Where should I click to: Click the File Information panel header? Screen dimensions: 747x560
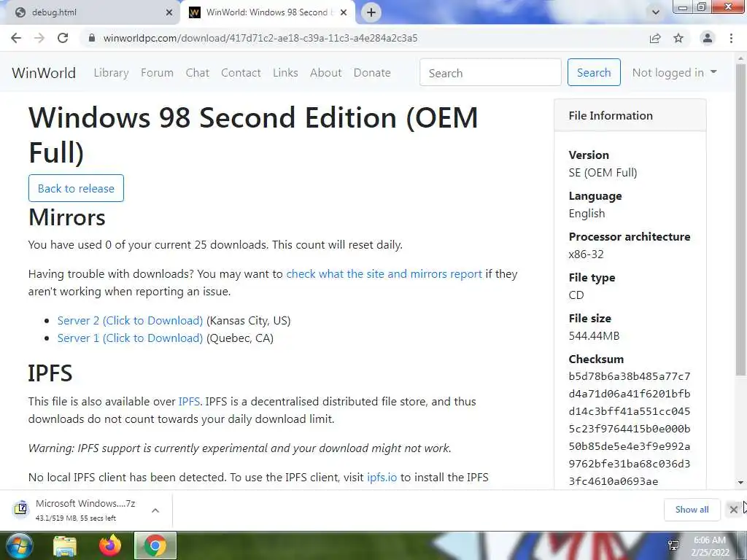pyautogui.click(x=630, y=115)
